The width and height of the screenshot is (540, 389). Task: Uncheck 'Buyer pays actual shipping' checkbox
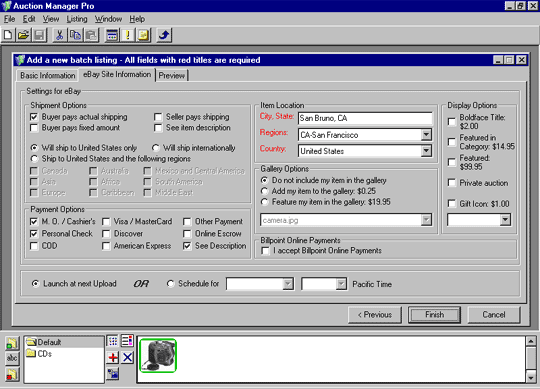coord(34,117)
